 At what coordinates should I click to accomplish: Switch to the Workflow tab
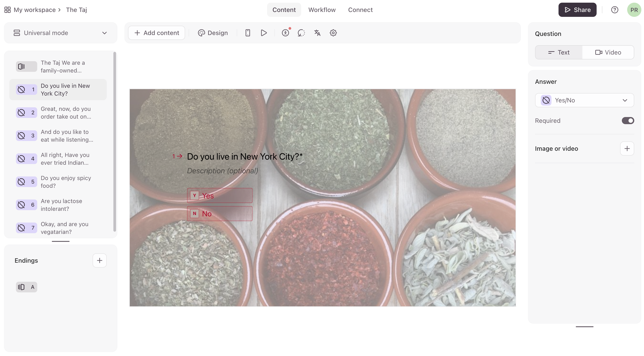coord(322,10)
